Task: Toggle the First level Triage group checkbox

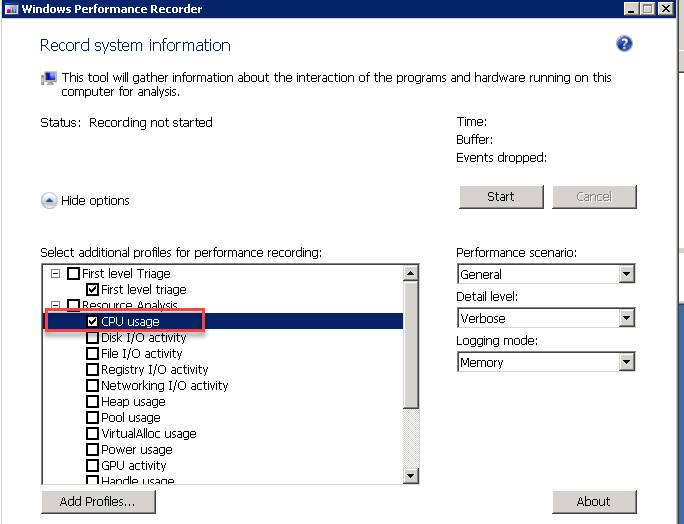Action: 73,274
